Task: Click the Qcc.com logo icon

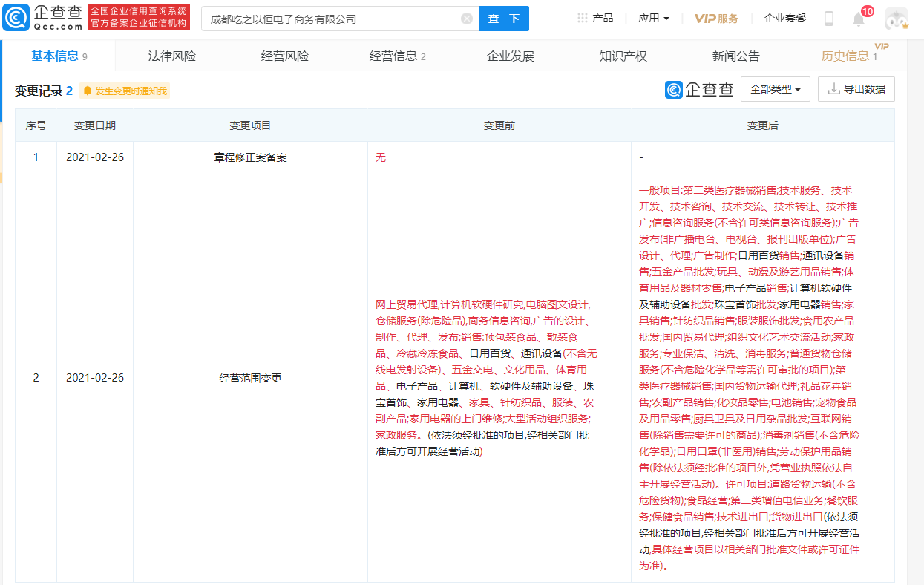Action: (x=16, y=17)
